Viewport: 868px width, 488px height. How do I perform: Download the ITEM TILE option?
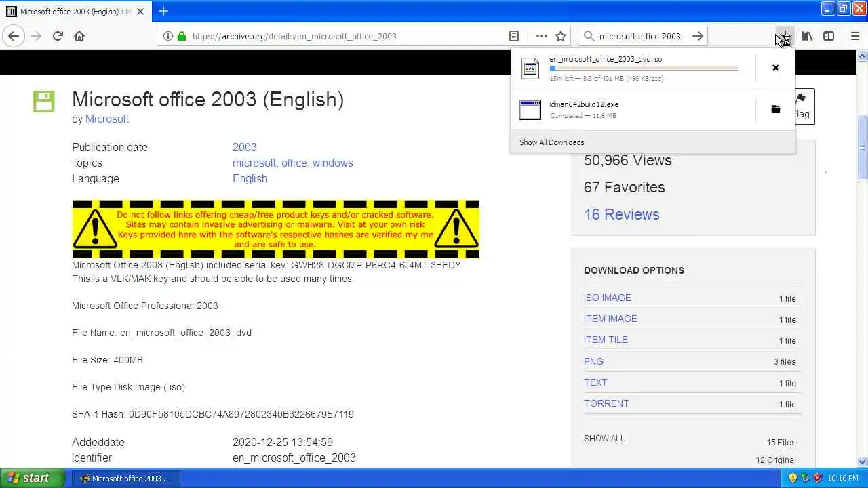[x=606, y=340]
